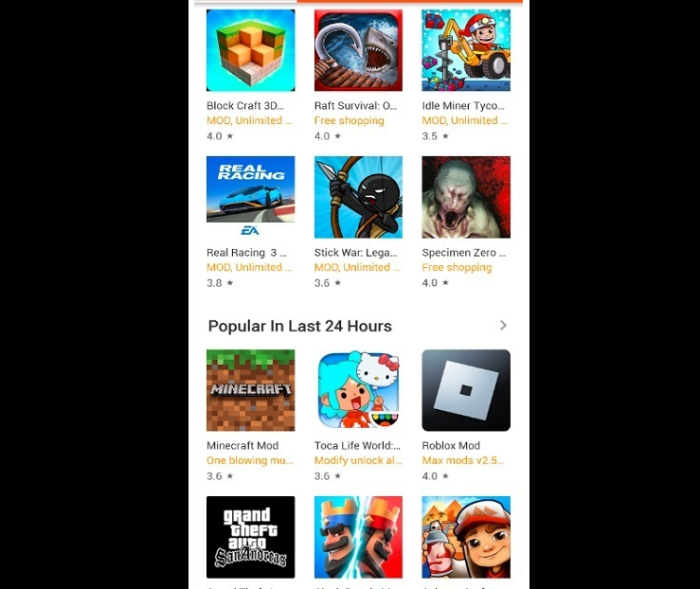Select Free shopping label under Raft Survival
The image size is (700, 589).
pos(350,120)
